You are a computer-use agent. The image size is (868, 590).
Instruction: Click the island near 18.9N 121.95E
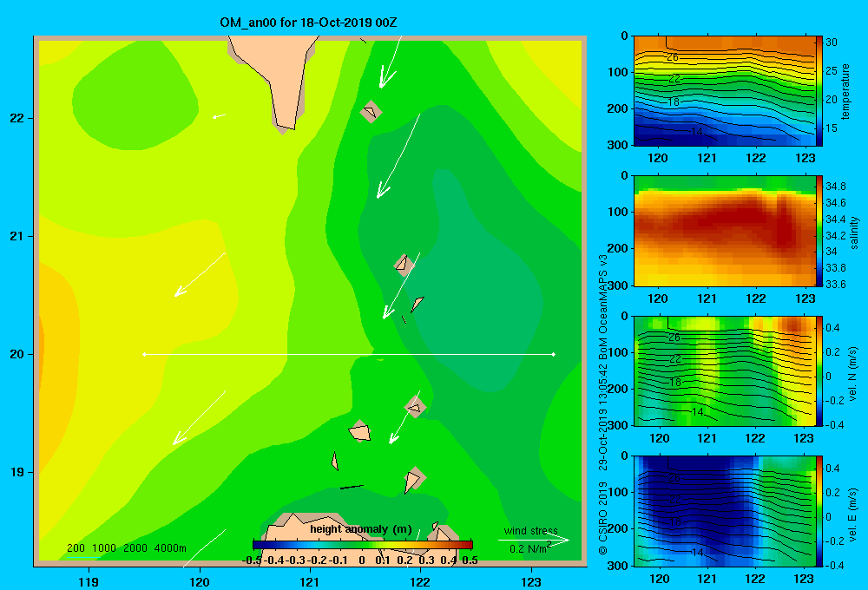pyautogui.click(x=413, y=479)
